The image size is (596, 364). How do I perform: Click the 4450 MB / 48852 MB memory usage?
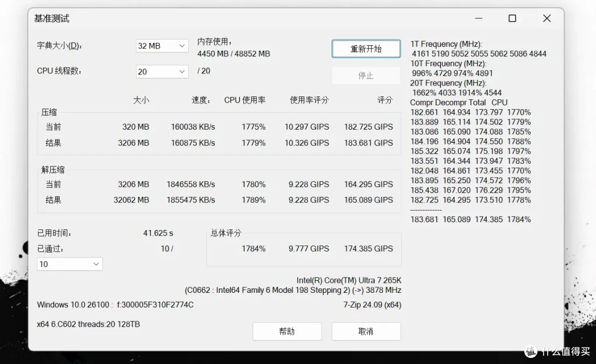click(x=233, y=54)
